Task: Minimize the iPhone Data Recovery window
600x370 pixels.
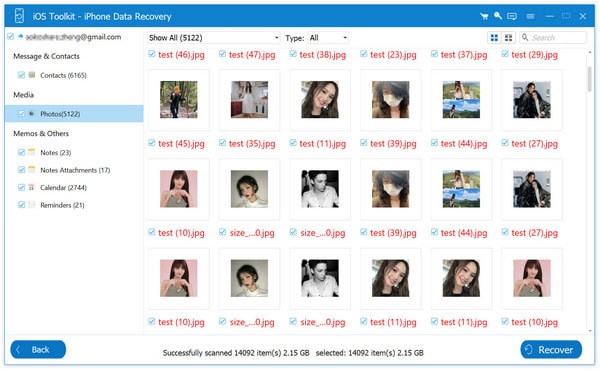Action: (x=549, y=16)
